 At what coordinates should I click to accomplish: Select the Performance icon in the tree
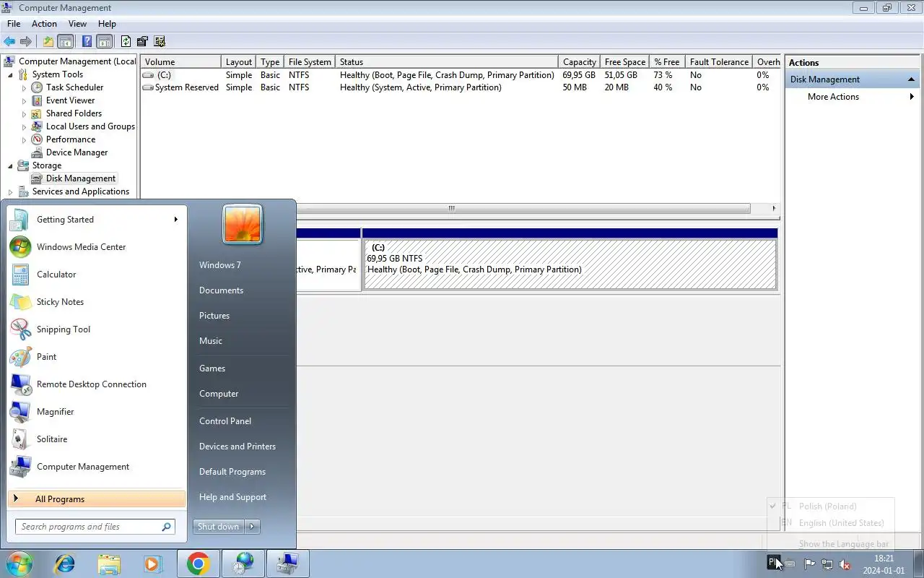(37, 139)
